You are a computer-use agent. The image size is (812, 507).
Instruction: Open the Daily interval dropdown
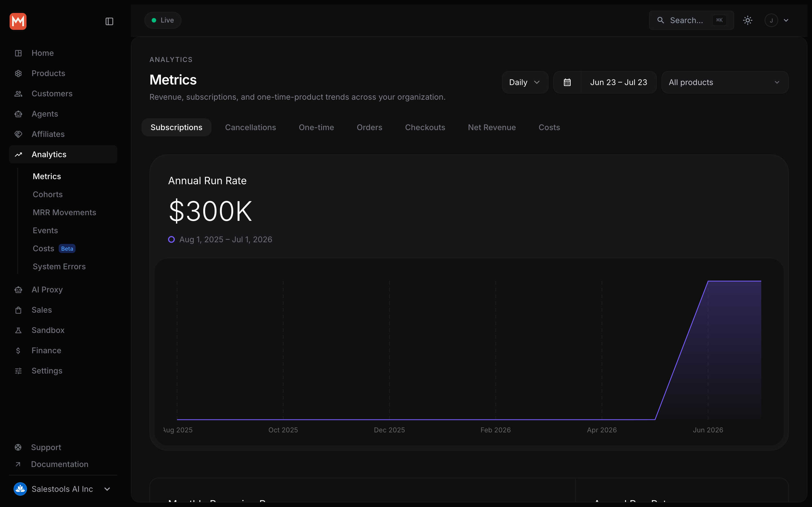click(525, 82)
